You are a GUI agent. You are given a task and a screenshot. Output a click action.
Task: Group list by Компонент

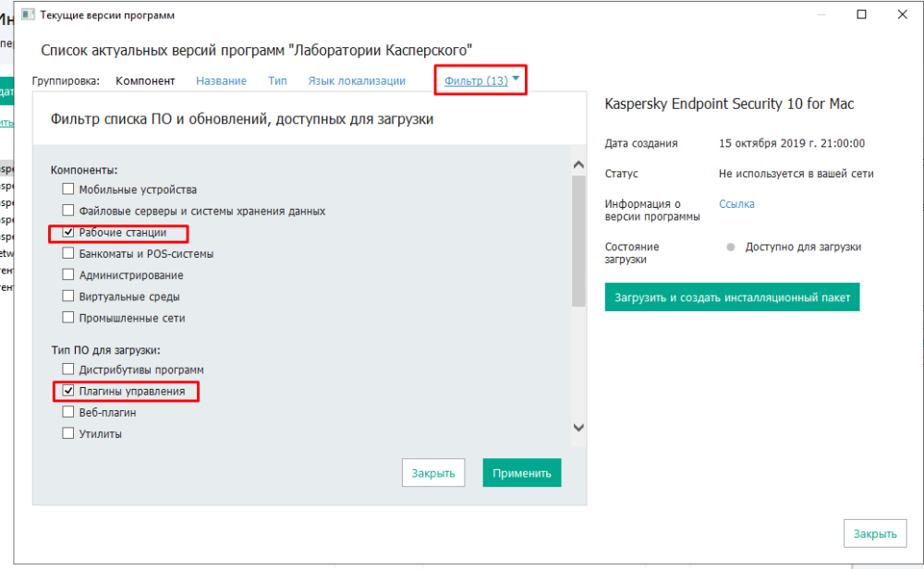(145, 80)
